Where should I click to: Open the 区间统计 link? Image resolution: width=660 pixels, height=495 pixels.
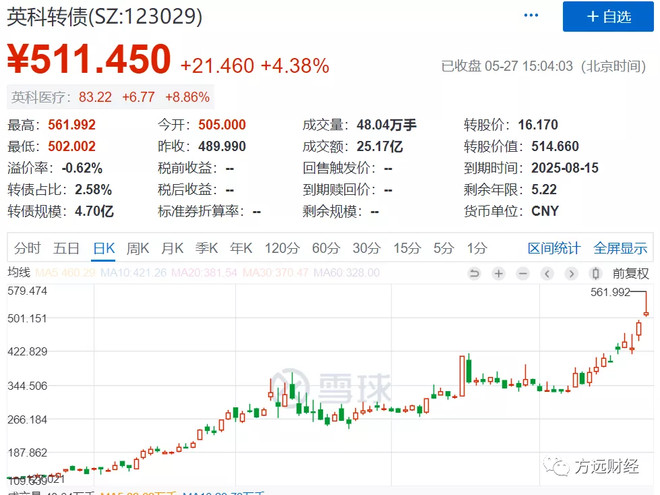pos(554,248)
